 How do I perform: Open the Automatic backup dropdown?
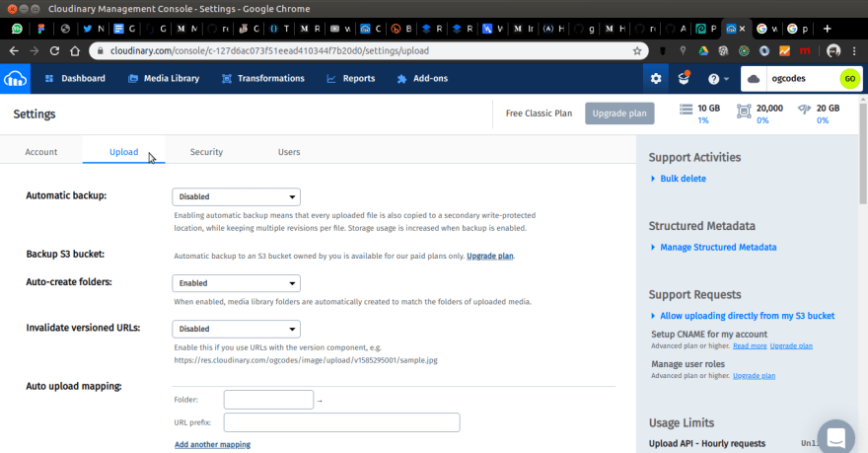(237, 196)
